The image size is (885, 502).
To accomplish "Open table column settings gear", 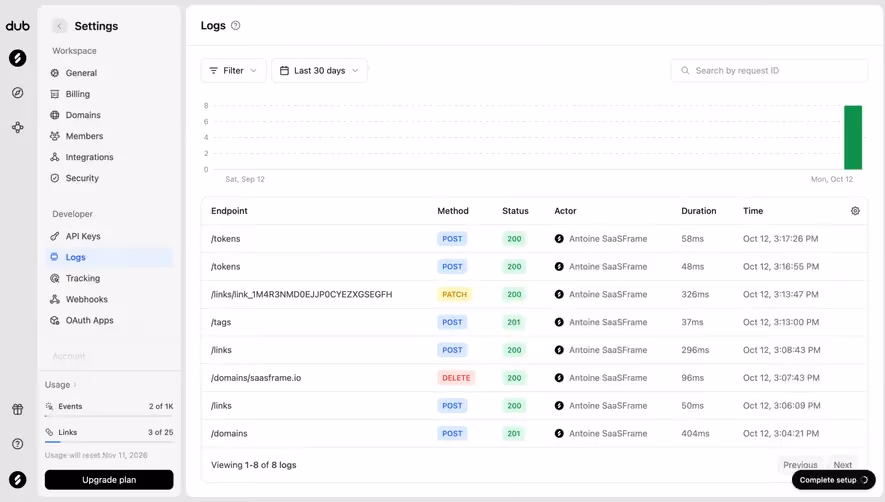I will (x=855, y=211).
